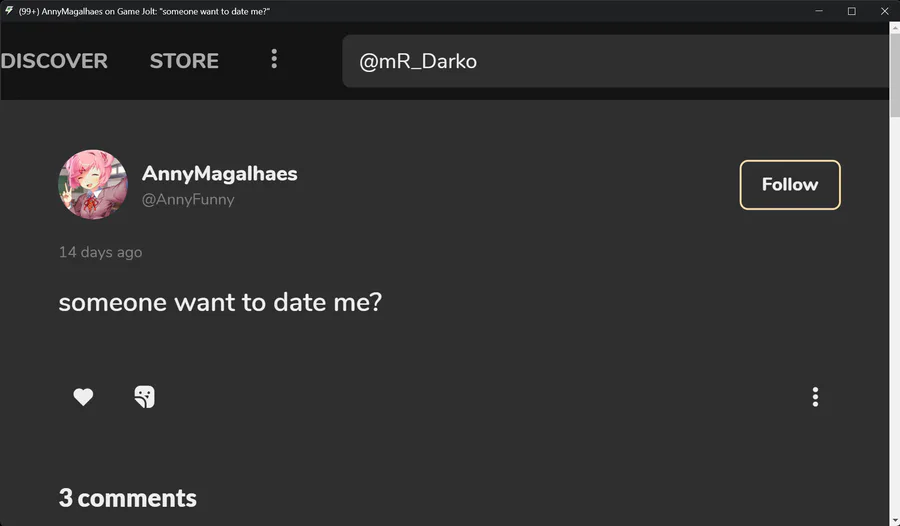Minimize the Game Jolt window

coord(821,11)
